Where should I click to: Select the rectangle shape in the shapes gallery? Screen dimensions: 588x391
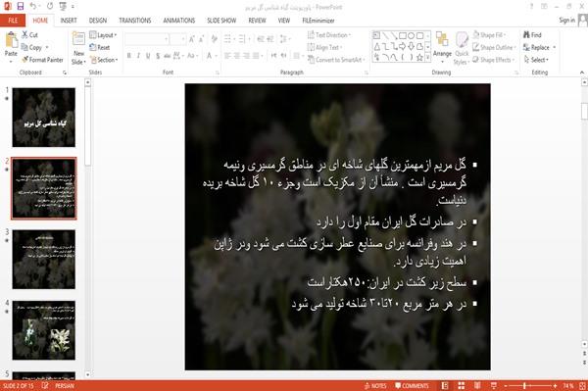403,36
